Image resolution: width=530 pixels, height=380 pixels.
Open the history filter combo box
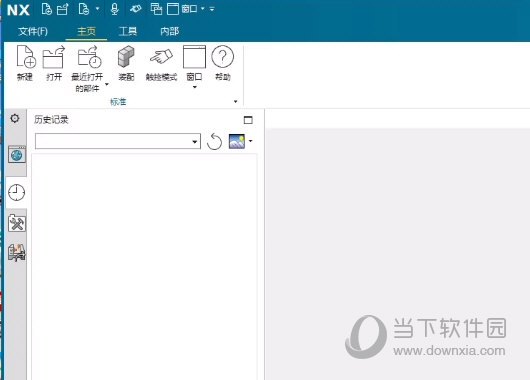coord(118,141)
